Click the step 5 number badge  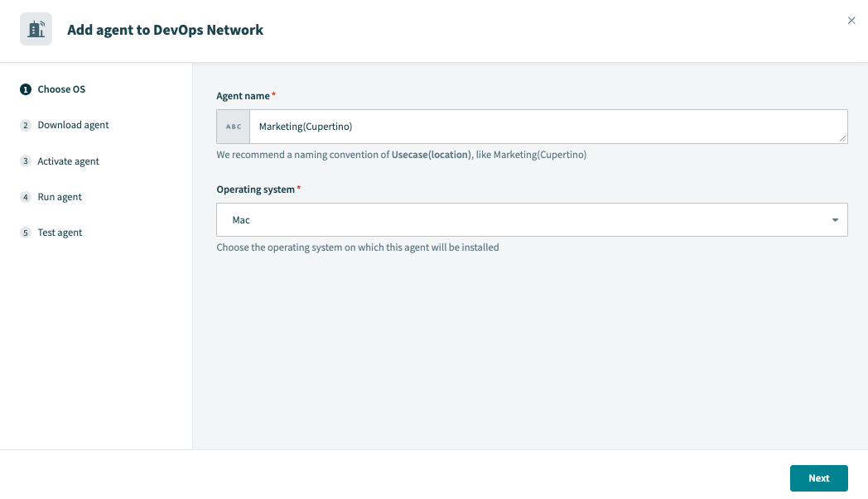26,233
